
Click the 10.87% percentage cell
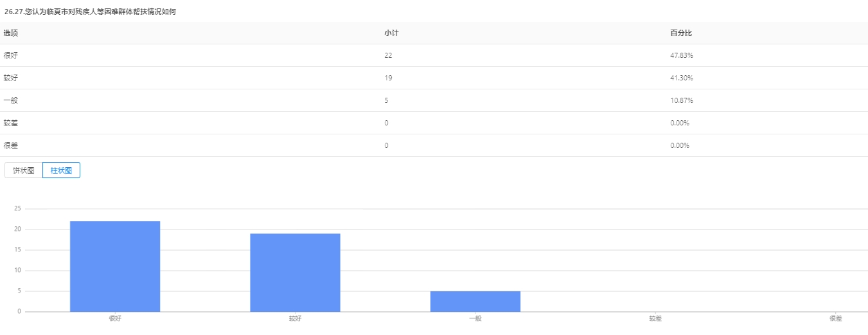point(681,100)
